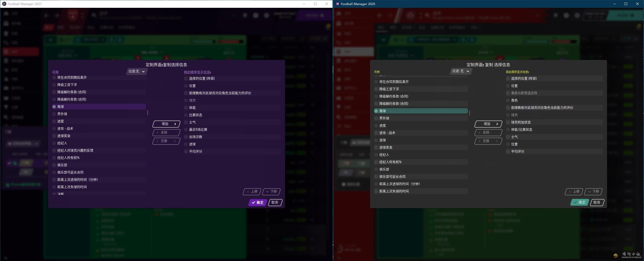
Task: Select 进攻 - 战术 in FM 2021 available list
Action: (99, 129)
